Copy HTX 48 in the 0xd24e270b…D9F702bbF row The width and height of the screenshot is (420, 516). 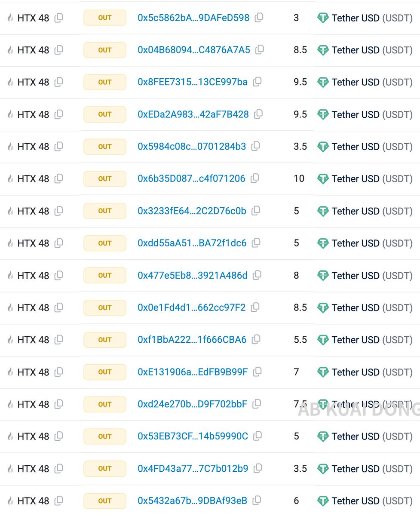(59, 404)
